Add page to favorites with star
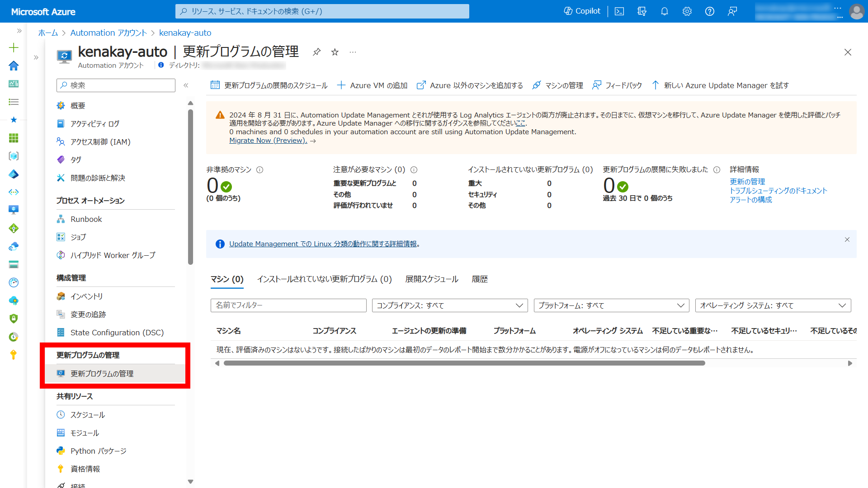This screenshot has height=488, width=868. click(x=335, y=52)
